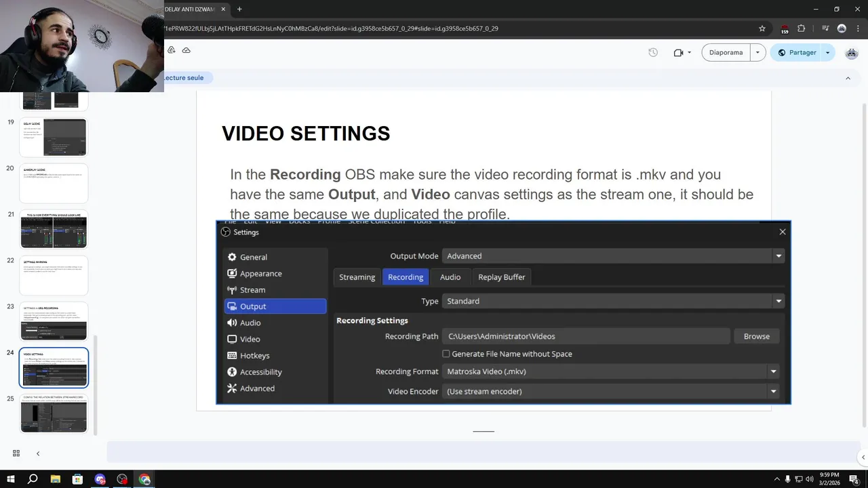This screenshot has width=868, height=488.
Task: Collapse the slide filmstrip panel
Action: click(38, 453)
